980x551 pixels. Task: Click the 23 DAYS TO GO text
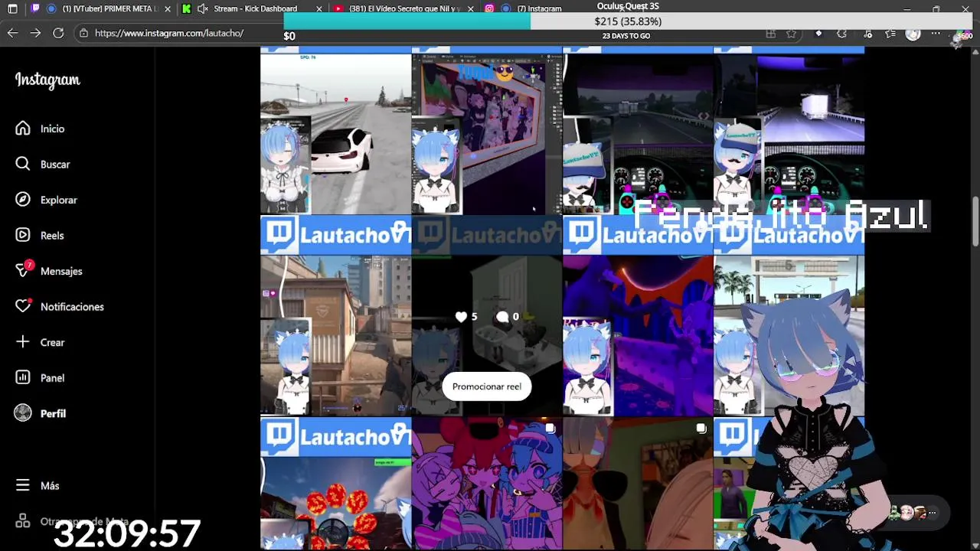point(626,36)
